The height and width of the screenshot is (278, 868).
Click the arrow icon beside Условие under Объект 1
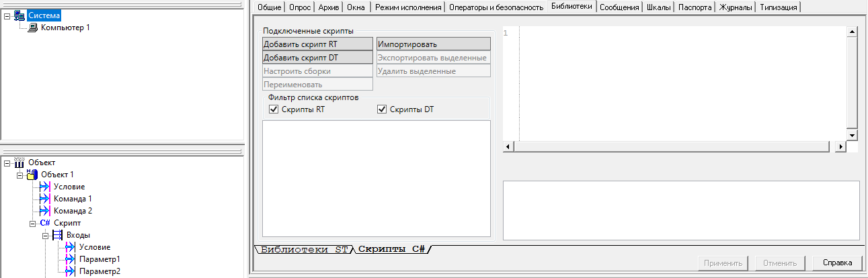45,187
